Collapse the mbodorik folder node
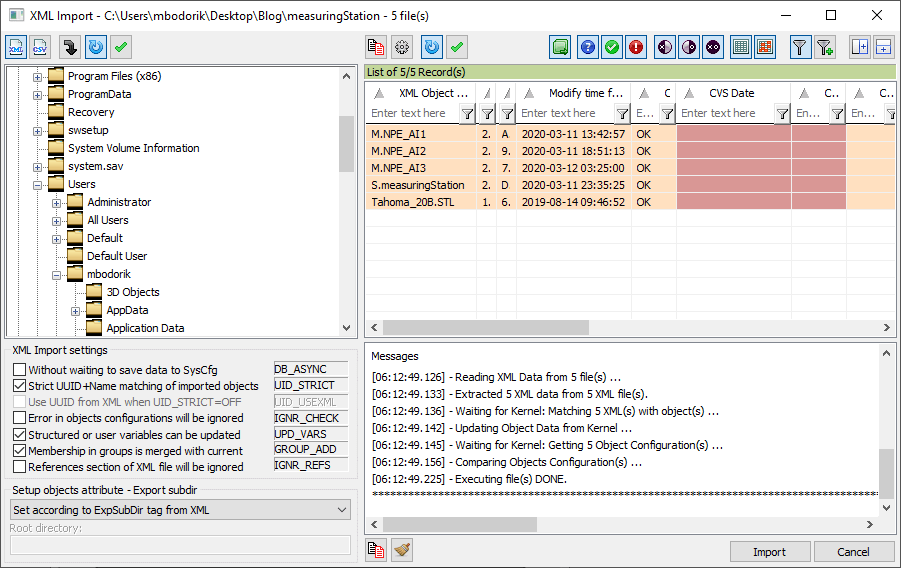This screenshot has width=901, height=568. (x=56, y=275)
